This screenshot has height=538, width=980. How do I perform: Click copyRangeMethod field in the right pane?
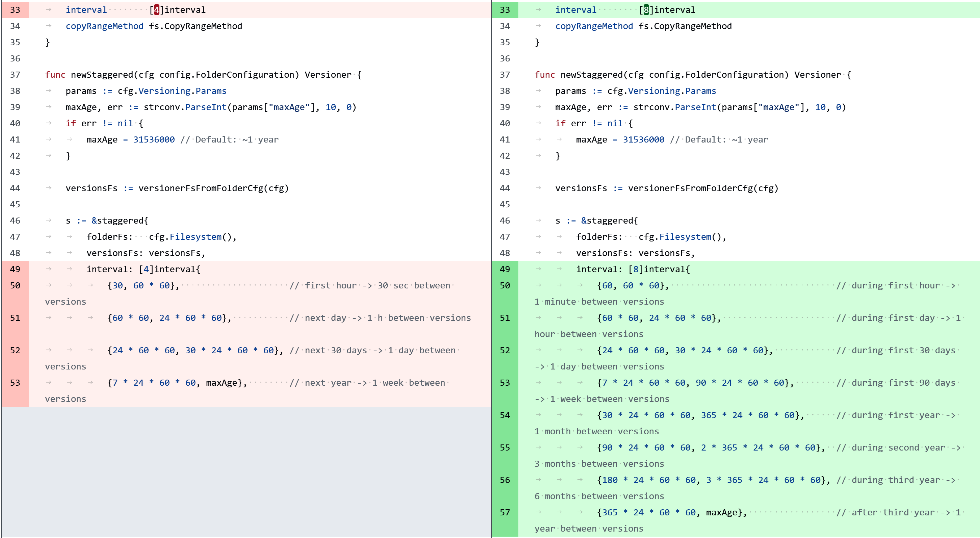594,26
